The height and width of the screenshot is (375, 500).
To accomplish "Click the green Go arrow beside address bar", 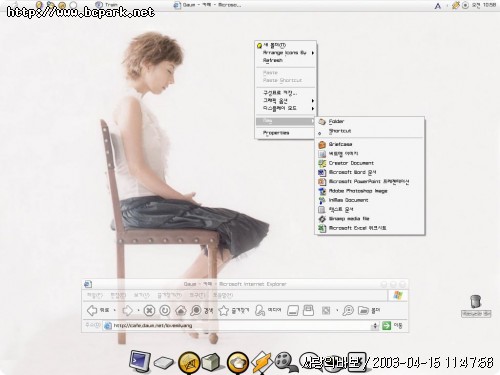I will 386,325.
